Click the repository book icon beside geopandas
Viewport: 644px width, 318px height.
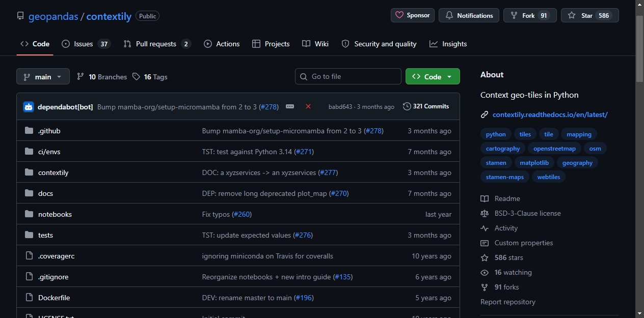pos(20,16)
